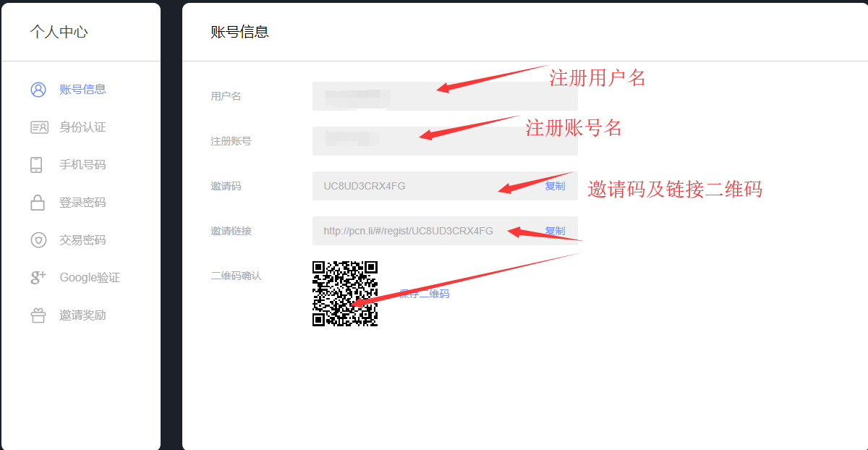Click the 手机号码 phone icon

click(36, 165)
